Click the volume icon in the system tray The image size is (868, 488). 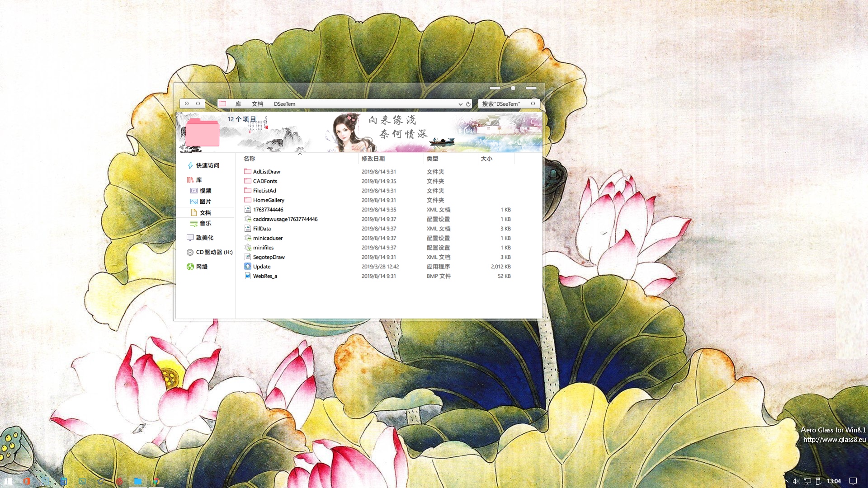click(x=797, y=480)
